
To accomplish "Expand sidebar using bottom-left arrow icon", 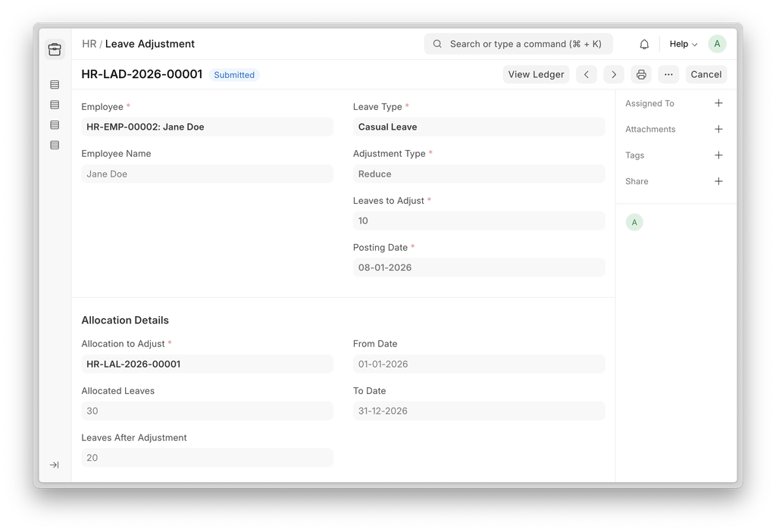I will 55,465.
